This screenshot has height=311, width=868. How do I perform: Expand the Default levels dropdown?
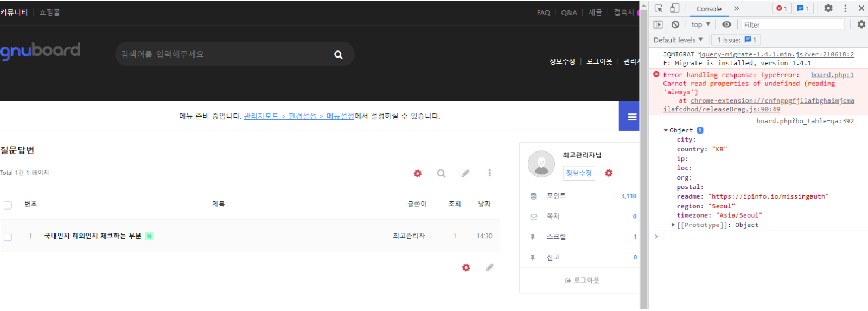(x=678, y=40)
